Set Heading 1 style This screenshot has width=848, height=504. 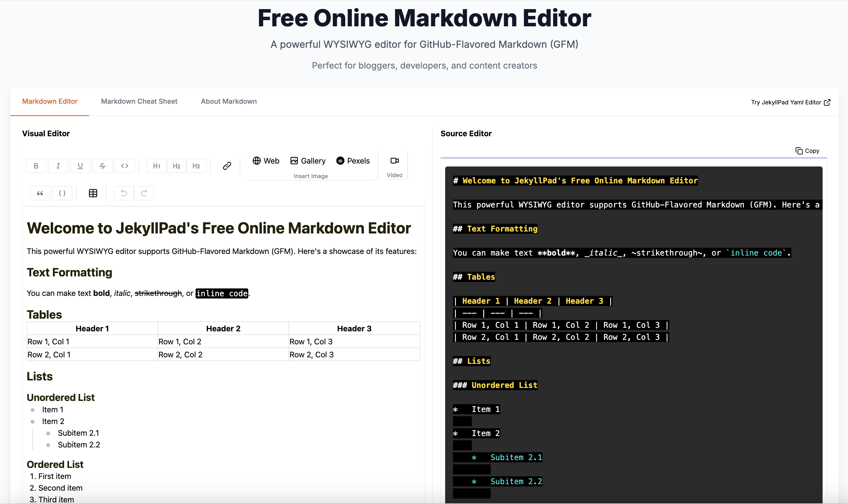coord(157,166)
